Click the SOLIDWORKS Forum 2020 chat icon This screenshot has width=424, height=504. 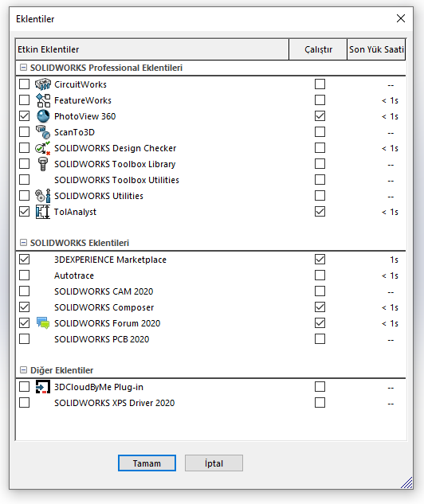tap(43, 323)
